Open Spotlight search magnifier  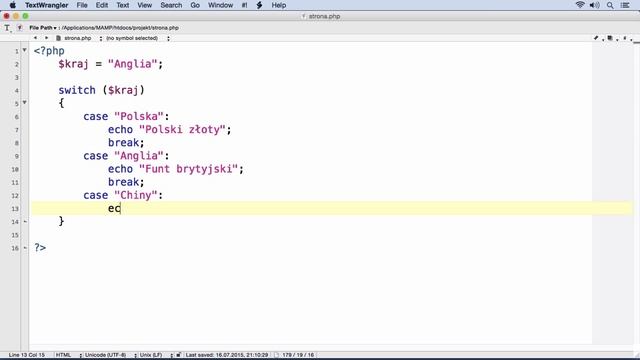click(x=610, y=5)
